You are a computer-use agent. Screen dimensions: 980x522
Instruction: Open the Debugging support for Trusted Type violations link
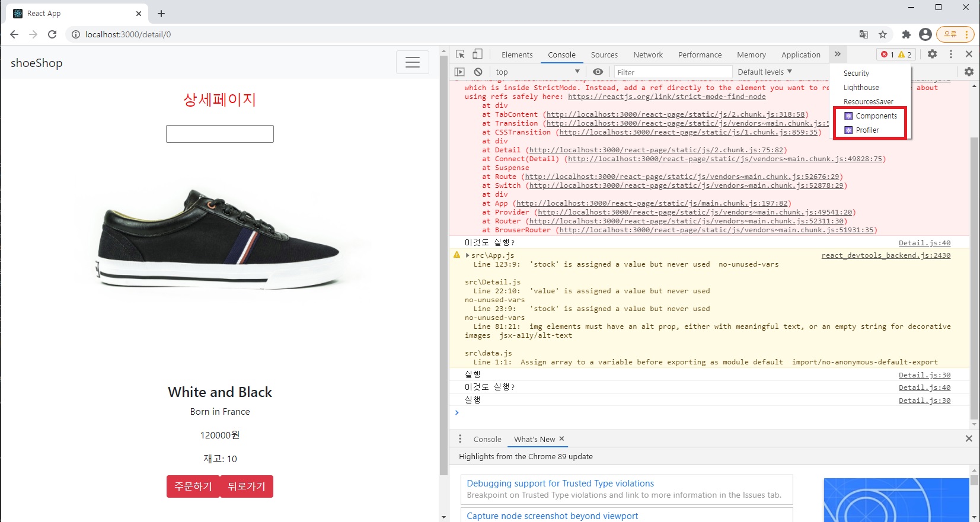[x=560, y=483]
